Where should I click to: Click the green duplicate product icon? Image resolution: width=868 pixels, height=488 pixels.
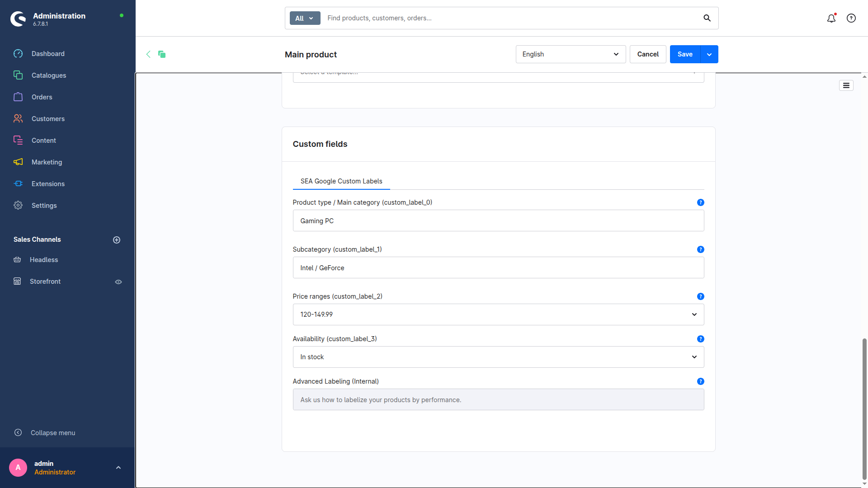click(x=162, y=54)
